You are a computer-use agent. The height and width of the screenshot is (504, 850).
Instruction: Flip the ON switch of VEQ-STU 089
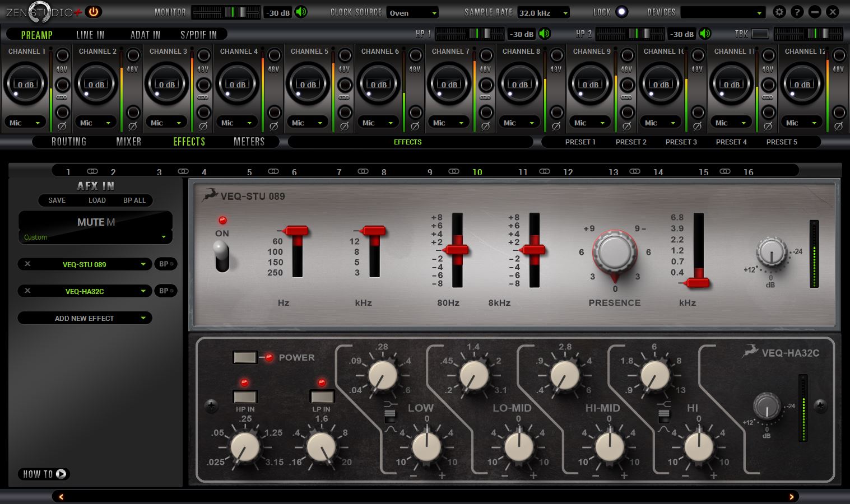(x=222, y=256)
